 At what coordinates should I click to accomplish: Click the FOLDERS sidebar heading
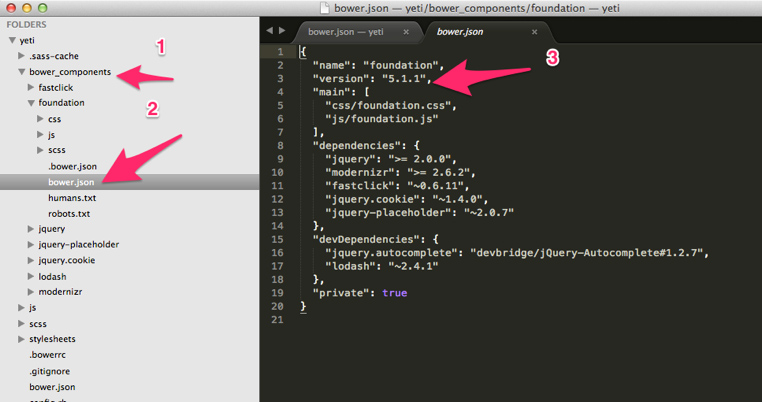pos(26,24)
